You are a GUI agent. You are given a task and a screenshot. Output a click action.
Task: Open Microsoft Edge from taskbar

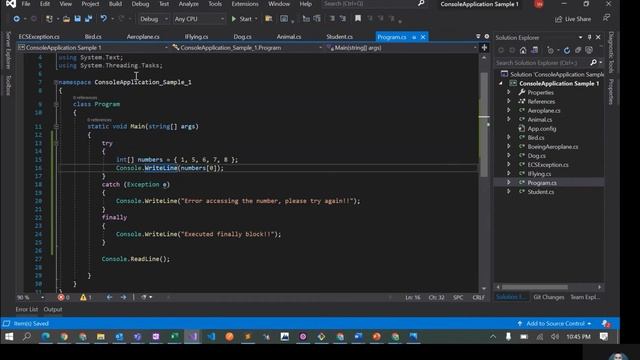[46, 337]
